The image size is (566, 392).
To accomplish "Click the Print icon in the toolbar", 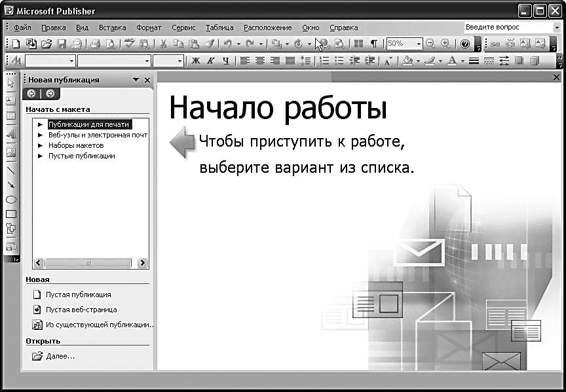I will click(x=95, y=44).
